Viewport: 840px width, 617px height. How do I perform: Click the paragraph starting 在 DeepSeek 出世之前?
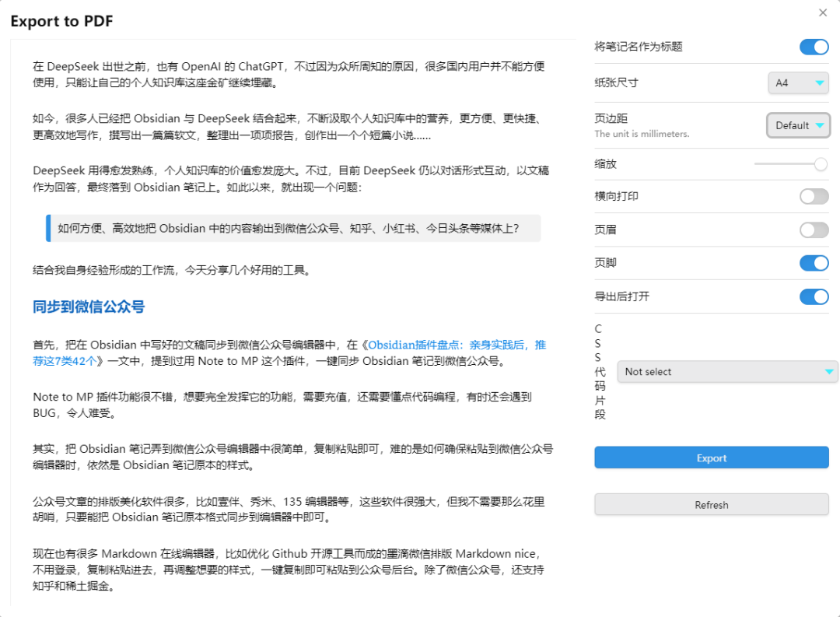289,75
